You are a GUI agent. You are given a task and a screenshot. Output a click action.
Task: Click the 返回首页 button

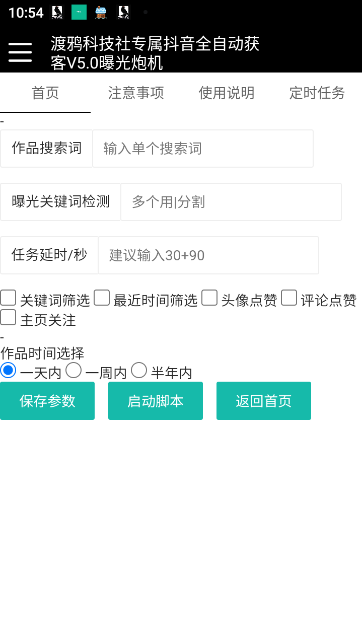[x=263, y=400]
